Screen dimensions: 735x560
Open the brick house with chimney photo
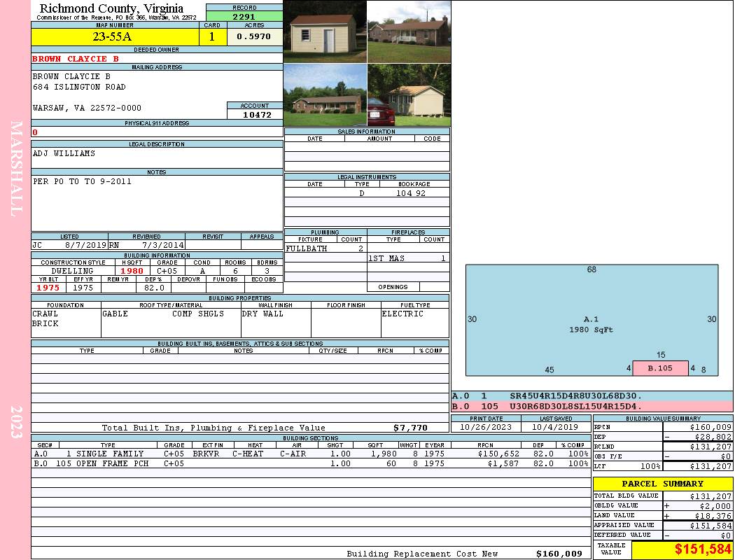(409, 31)
